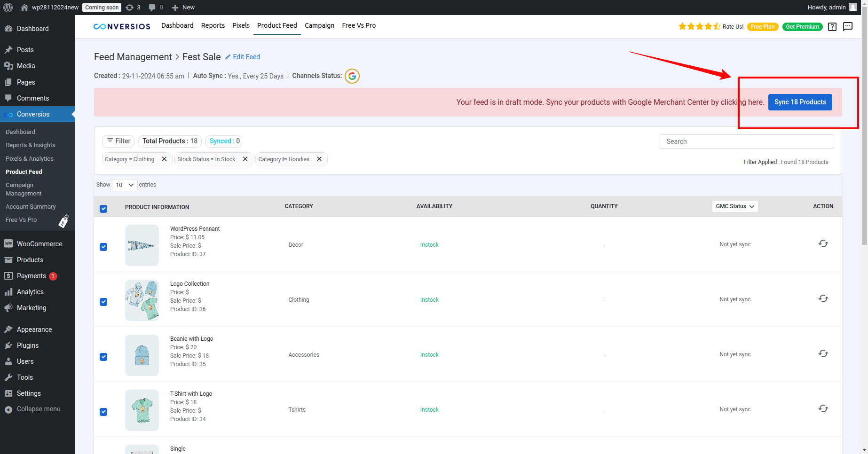Switch to the Conversios Dashboard tab
Screen dimensions: 868x454
177,25
